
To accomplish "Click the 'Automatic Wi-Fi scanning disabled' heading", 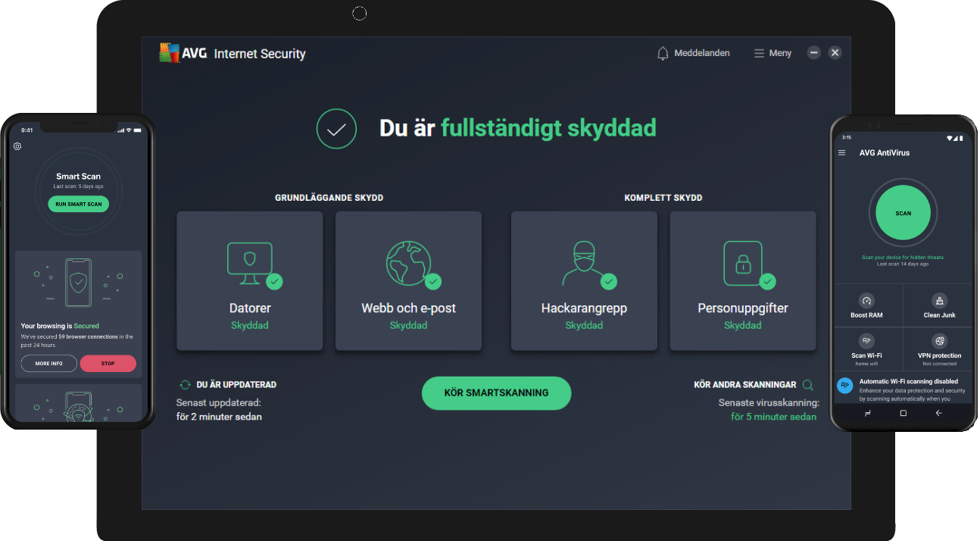I will 909,381.
